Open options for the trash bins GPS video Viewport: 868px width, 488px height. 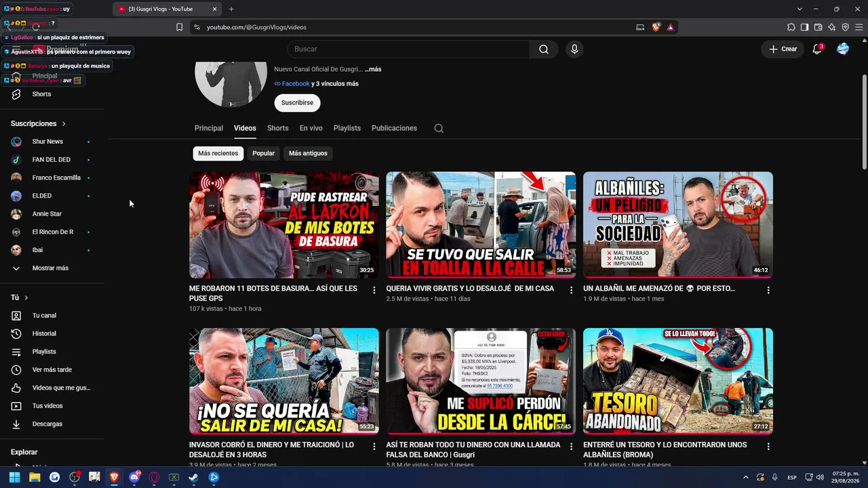click(374, 290)
